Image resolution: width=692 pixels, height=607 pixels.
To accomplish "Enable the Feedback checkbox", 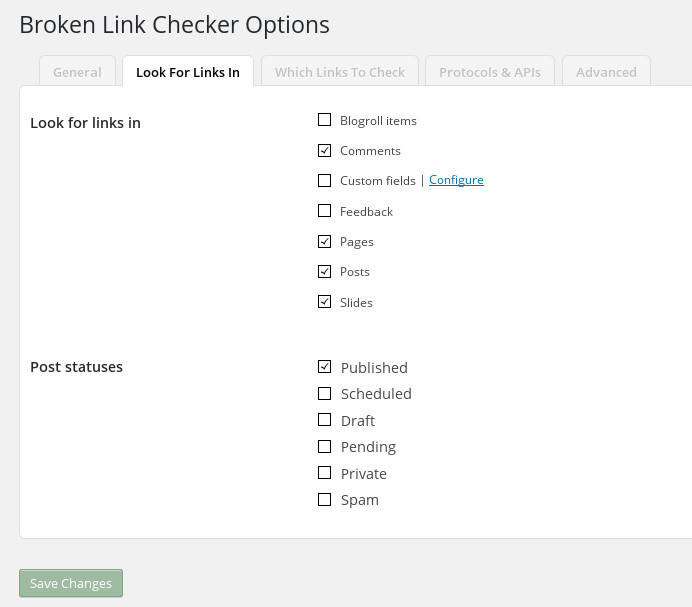I will click(324, 211).
